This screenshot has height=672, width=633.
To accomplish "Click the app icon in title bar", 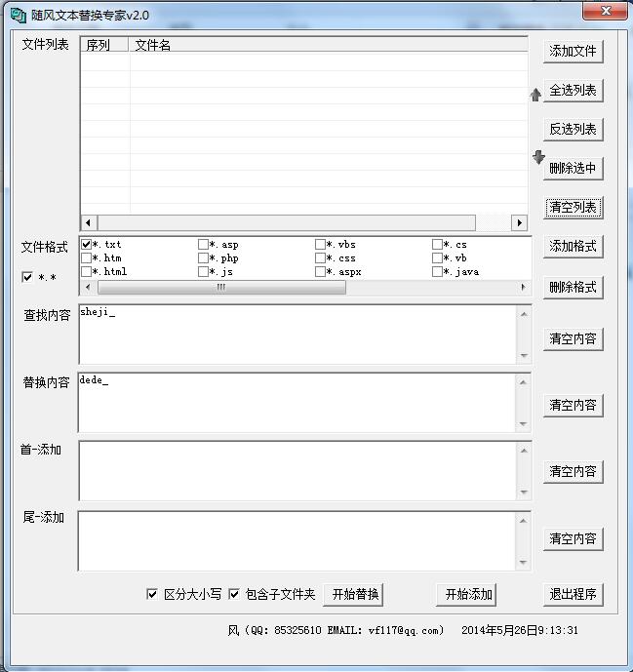I will tap(17, 15).
